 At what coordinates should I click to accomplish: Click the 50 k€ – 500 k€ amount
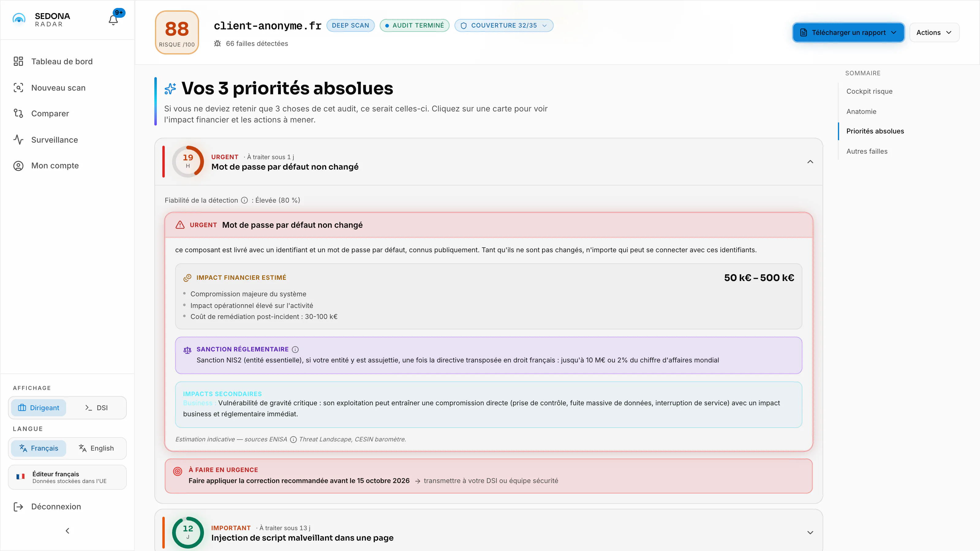(x=759, y=278)
